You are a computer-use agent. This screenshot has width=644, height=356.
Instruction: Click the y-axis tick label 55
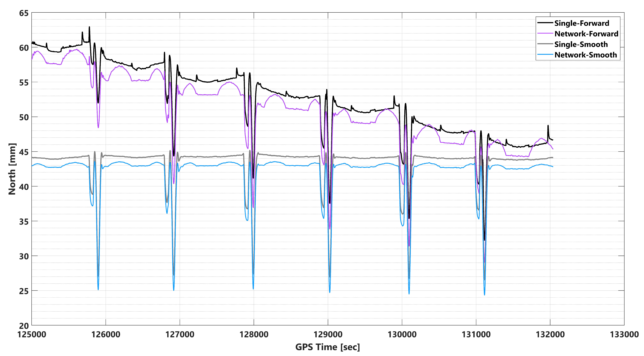click(x=24, y=82)
